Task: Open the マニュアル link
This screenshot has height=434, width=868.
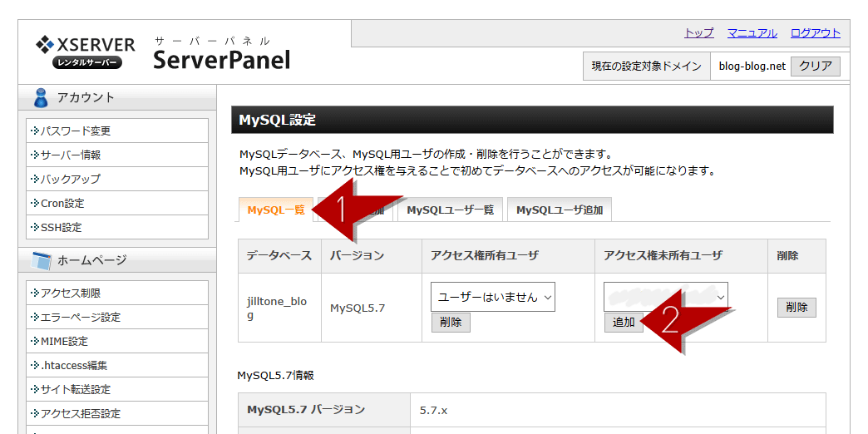Action: (752, 32)
